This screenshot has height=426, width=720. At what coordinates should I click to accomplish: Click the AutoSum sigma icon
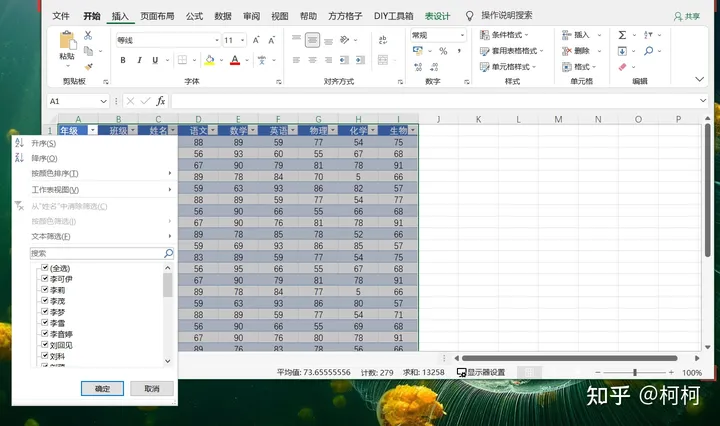pyautogui.click(x=622, y=35)
